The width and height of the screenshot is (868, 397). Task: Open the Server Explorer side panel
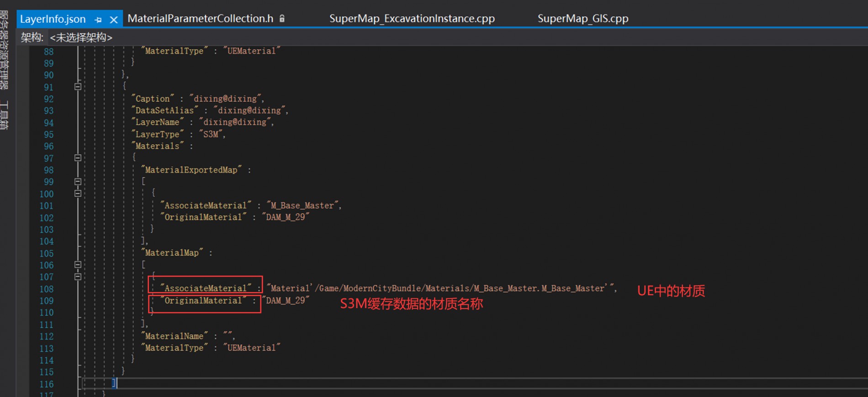4,49
